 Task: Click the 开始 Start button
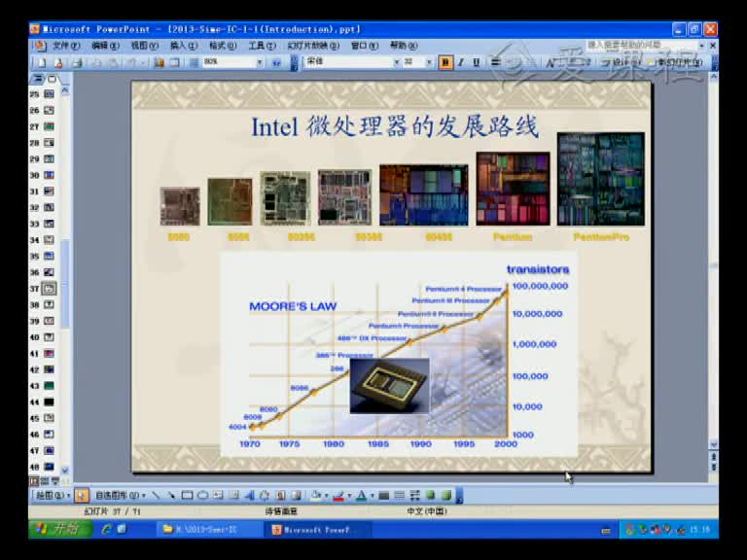(60, 529)
